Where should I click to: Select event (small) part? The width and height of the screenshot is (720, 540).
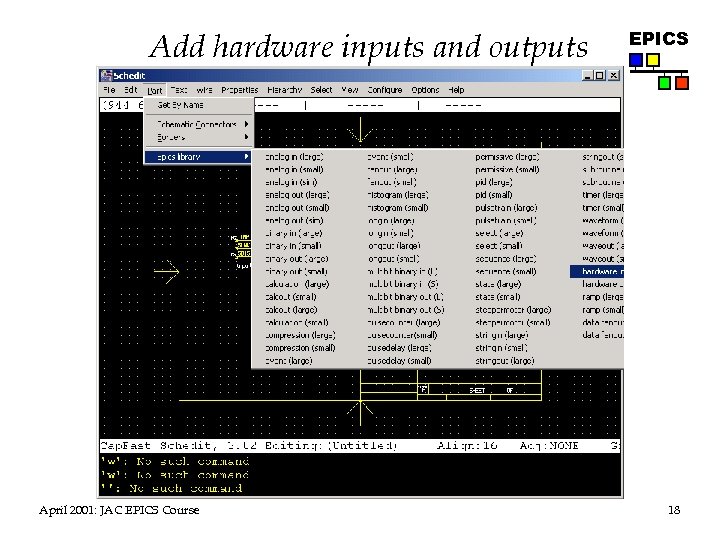click(390, 157)
